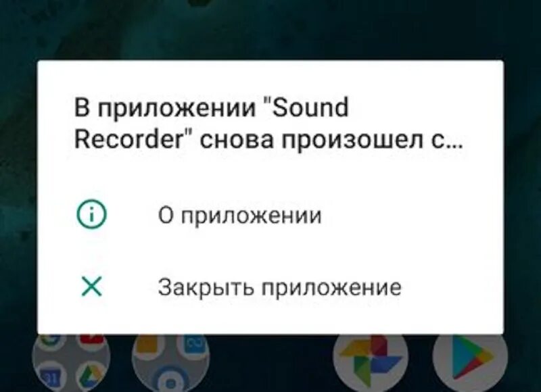
Task: Open Google Photos pinwheel app
Action: [371, 360]
